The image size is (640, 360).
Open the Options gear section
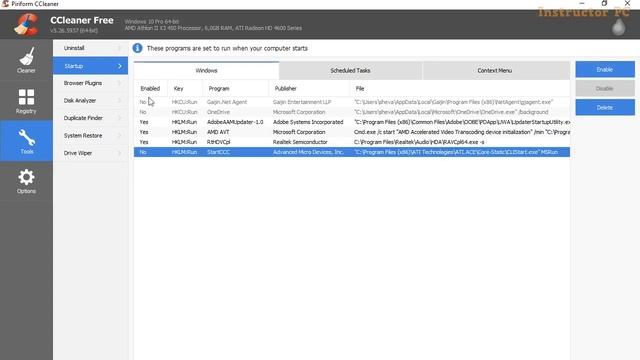coord(26,181)
